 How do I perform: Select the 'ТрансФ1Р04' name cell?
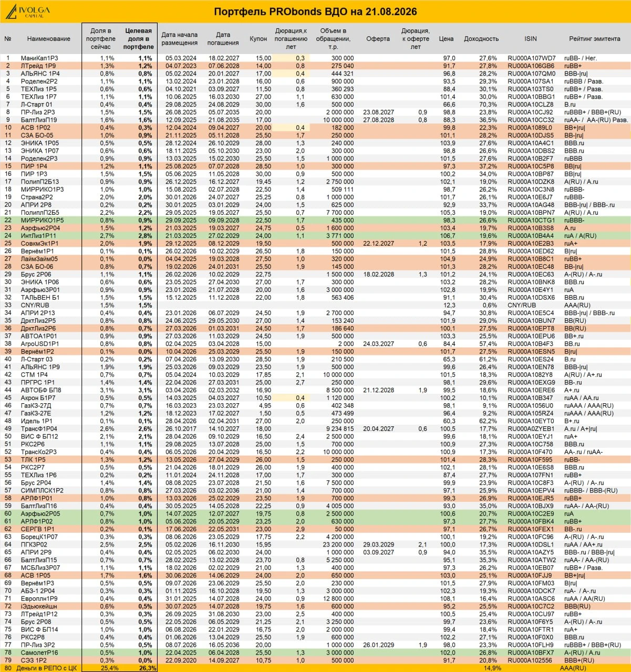pyautogui.click(x=39, y=429)
